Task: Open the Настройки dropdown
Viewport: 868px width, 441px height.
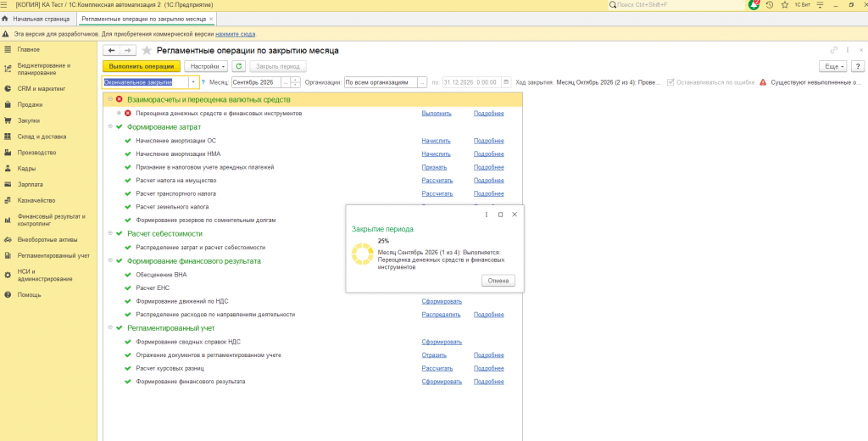Action: 206,66
